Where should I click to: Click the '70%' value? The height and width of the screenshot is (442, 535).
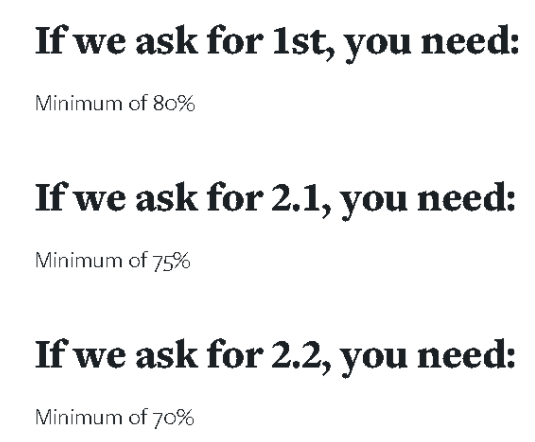pyautogui.click(x=173, y=418)
